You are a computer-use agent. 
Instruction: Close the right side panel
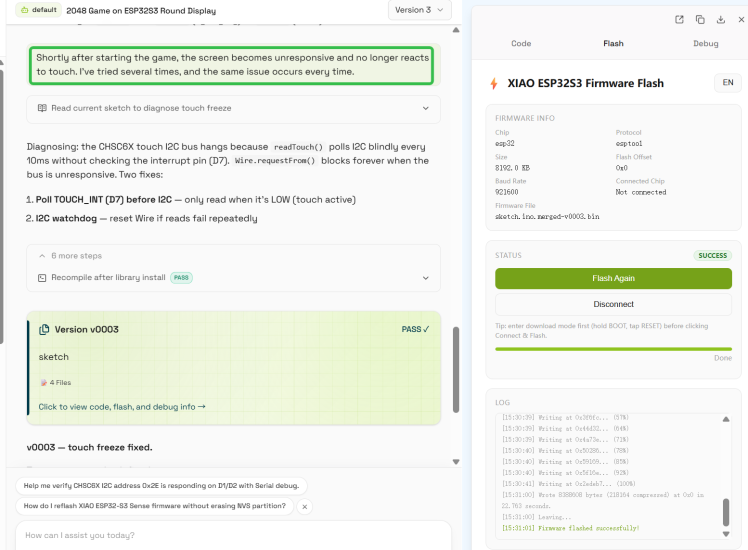(x=741, y=20)
